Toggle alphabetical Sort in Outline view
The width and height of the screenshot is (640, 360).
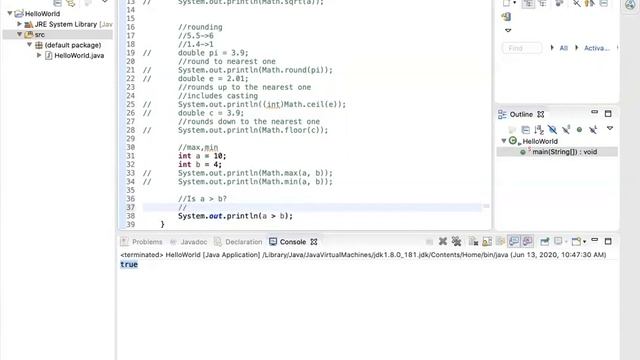pyautogui.click(x=539, y=130)
